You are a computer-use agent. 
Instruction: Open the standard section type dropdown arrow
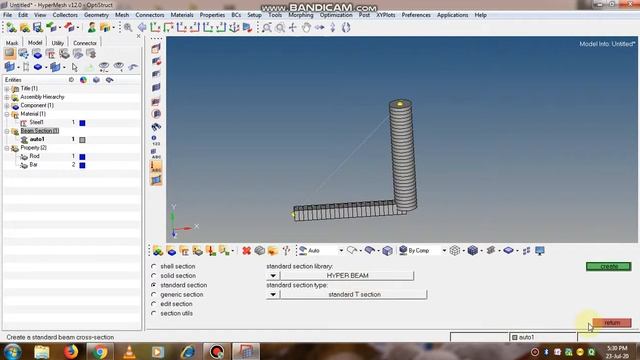[x=273, y=294]
